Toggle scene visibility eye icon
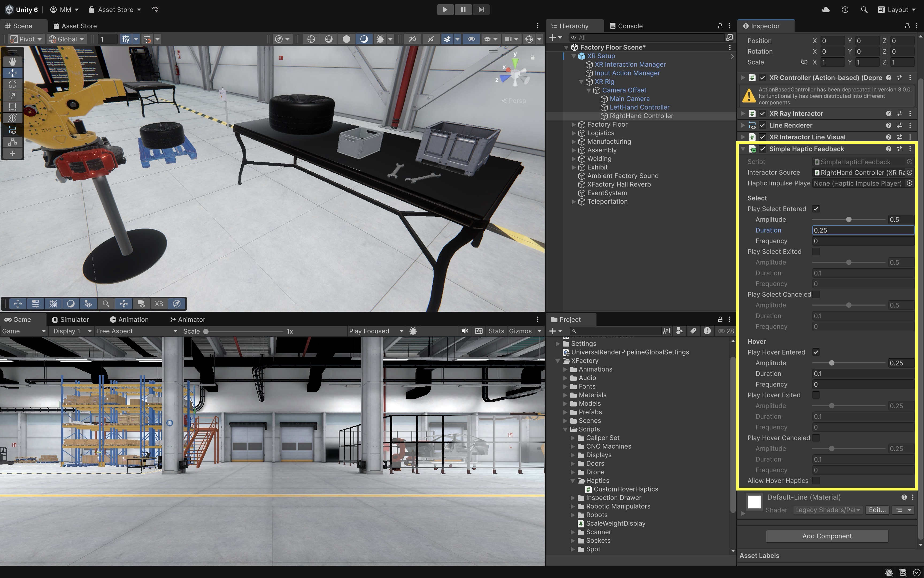924x578 pixels. [x=471, y=39]
